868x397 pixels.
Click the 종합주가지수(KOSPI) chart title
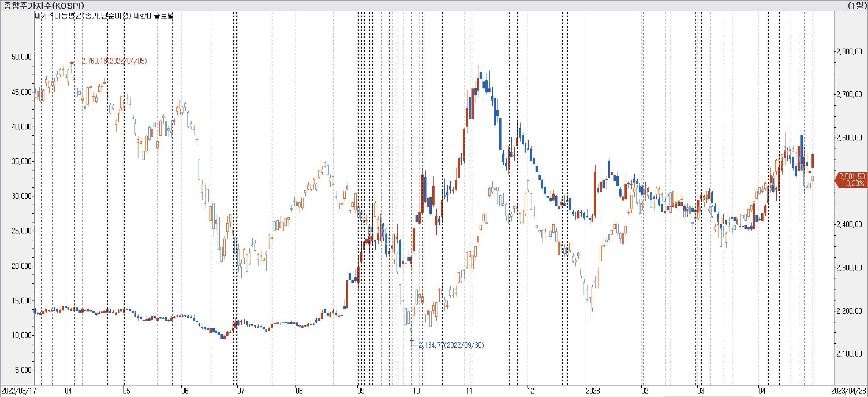44,5
